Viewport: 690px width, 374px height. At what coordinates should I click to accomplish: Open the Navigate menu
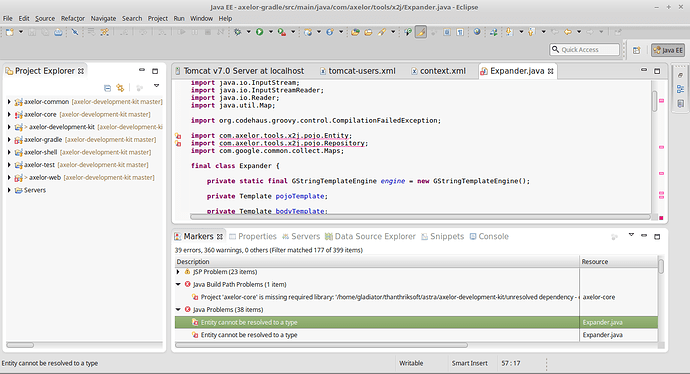(103, 18)
